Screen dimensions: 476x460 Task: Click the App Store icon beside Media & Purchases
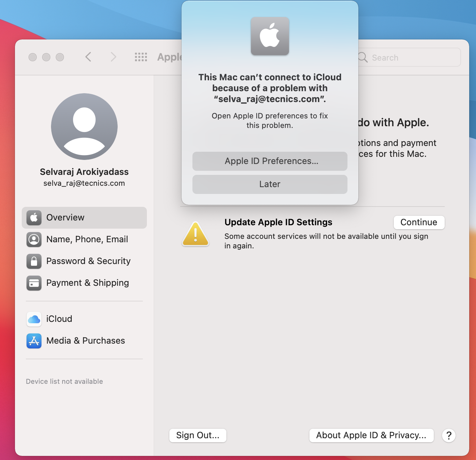(34, 341)
